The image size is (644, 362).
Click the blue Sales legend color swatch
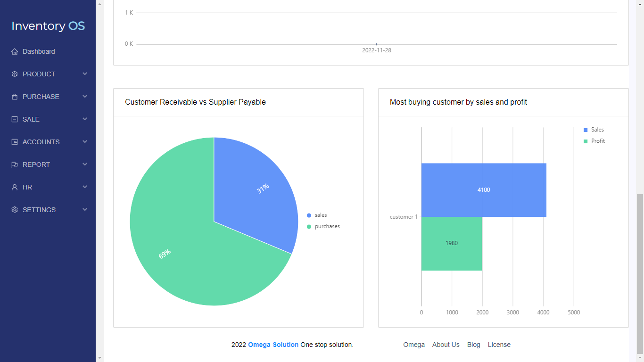[x=586, y=130]
